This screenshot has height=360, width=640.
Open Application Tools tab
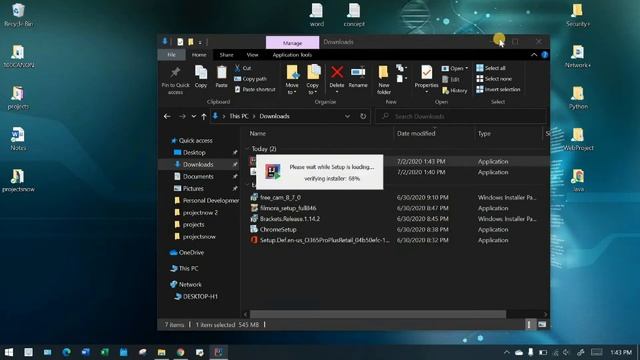[x=292, y=55]
